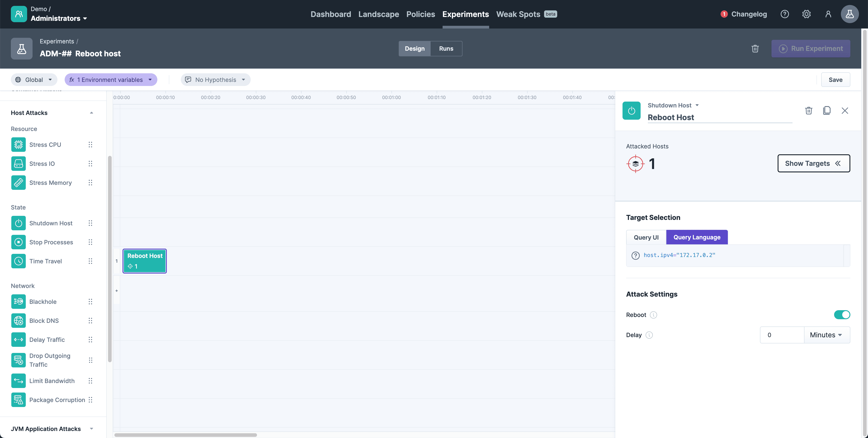Select the Time Travel attack icon
Viewport: 868px width, 438px height.
[x=18, y=261]
